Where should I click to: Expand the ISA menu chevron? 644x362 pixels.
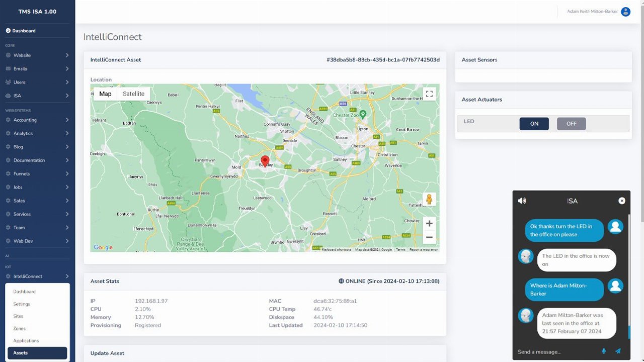(67, 96)
